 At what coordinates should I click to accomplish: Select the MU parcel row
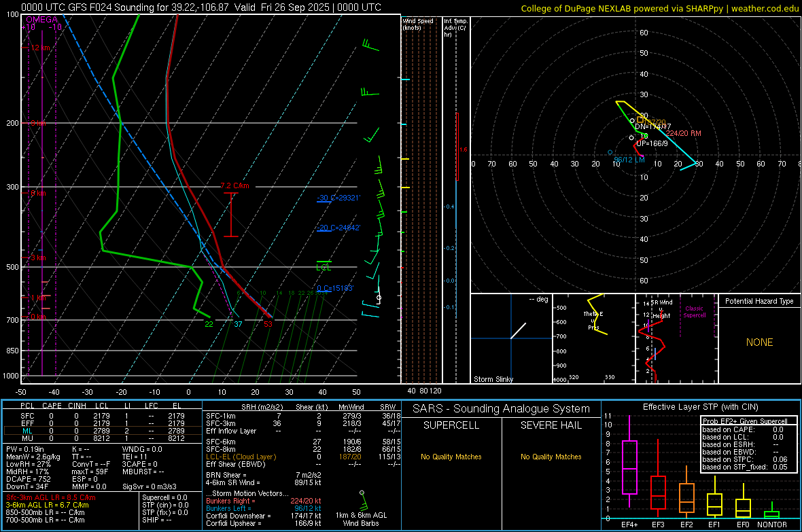point(103,438)
